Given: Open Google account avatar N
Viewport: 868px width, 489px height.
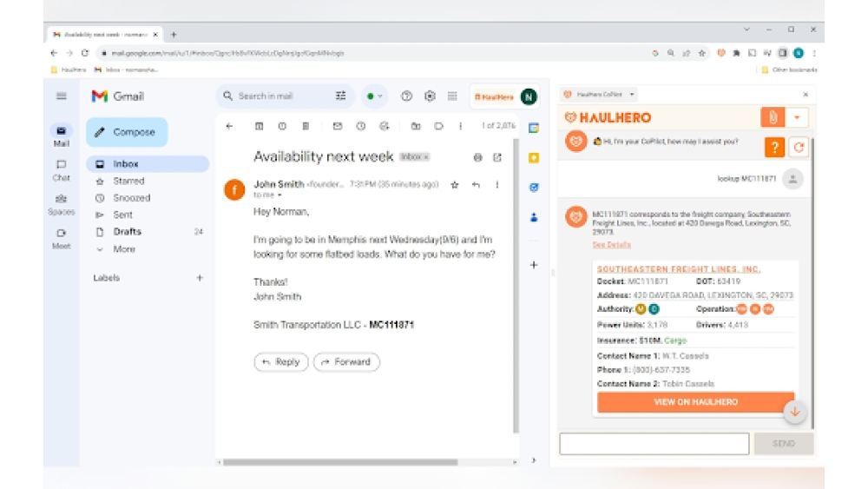Looking at the screenshot, I should pyautogui.click(x=529, y=97).
